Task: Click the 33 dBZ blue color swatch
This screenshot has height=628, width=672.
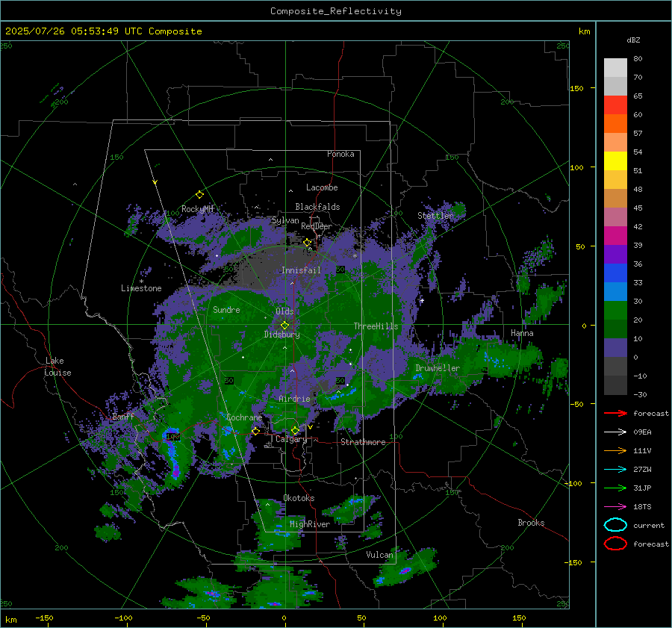Action: (x=615, y=273)
